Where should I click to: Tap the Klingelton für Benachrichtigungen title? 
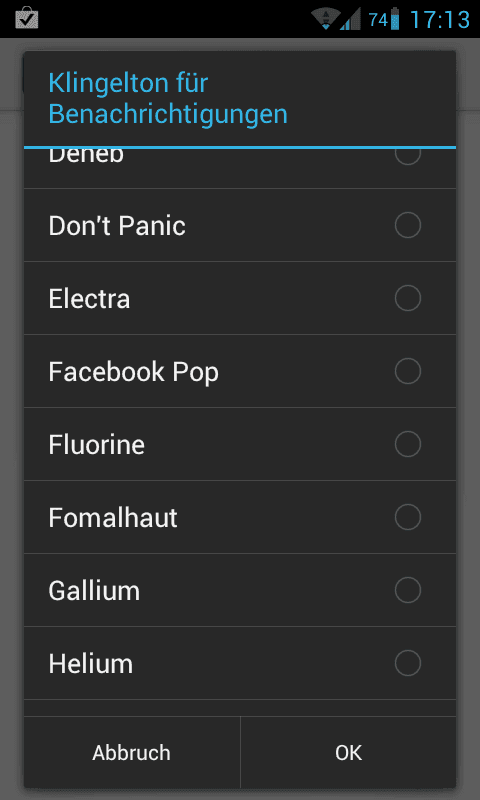point(168,98)
